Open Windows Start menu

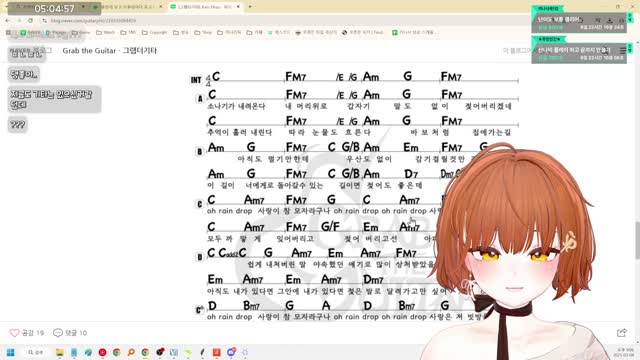coord(11,352)
